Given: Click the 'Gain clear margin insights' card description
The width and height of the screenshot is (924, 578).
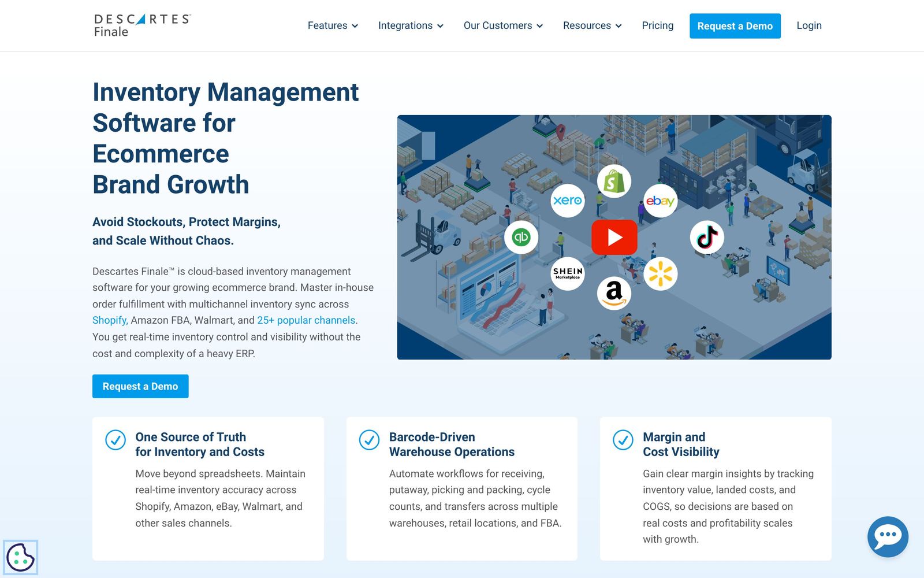Looking at the screenshot, I should coord(728,506).
